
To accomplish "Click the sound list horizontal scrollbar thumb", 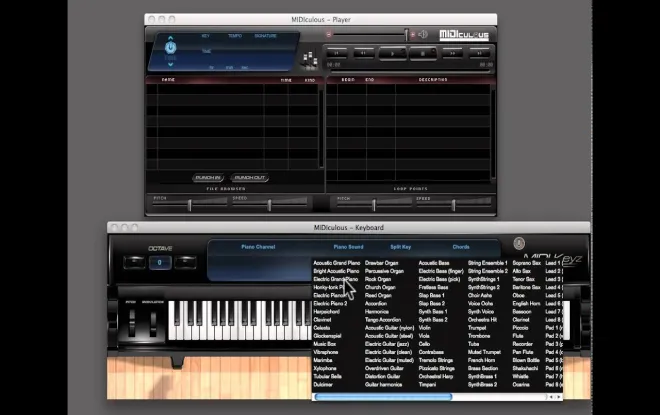I will click(x=383, y=396).
